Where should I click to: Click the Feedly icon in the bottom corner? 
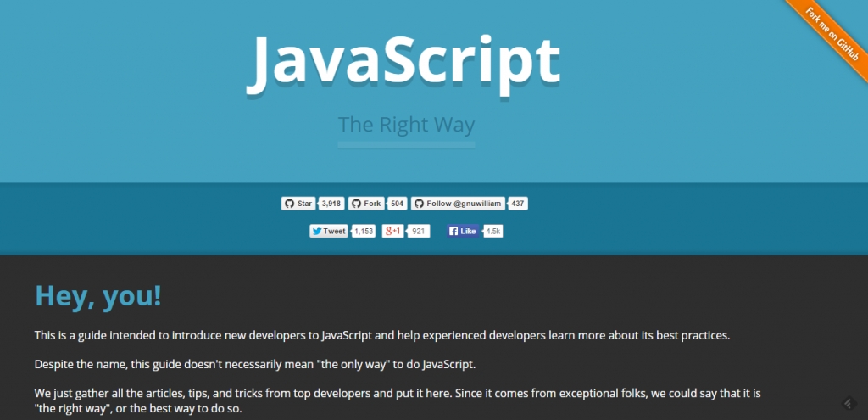[846, 402]
